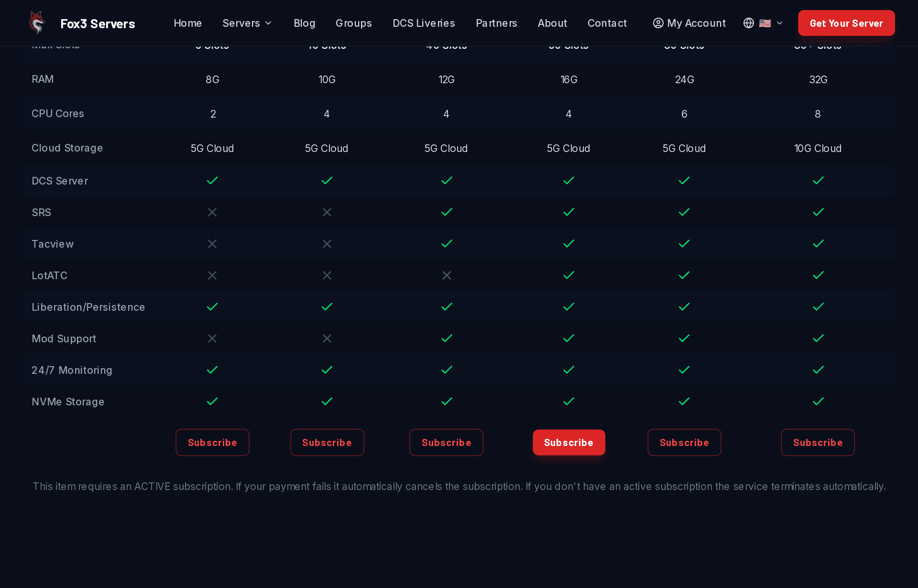Click the '32G' RAM value
Screen dimensions: 918x588
click(x=819, y=80)
